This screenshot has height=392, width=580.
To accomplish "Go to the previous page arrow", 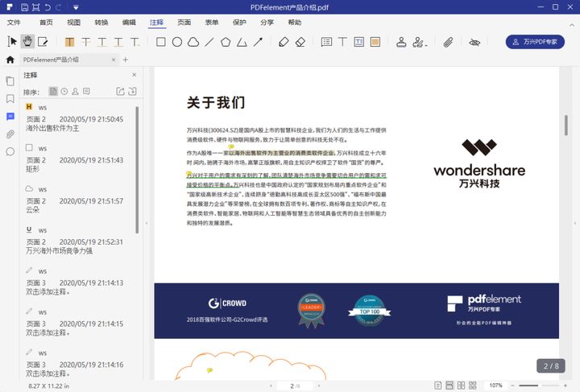I will [271, 386].
